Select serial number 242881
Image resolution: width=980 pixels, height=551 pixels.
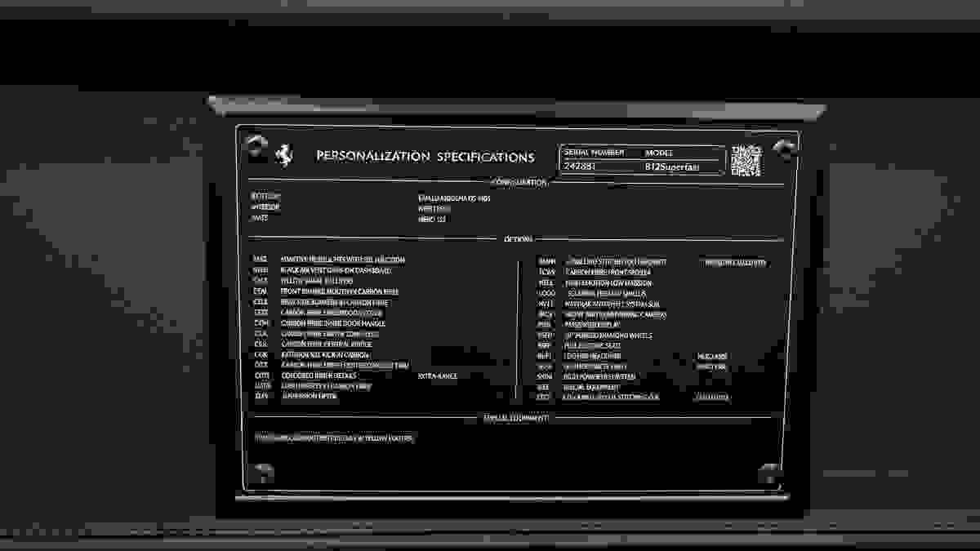tap(579, 167)
